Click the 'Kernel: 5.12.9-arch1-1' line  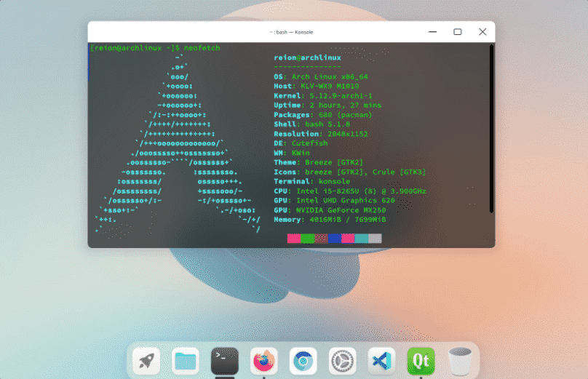(x=323, y=96)
